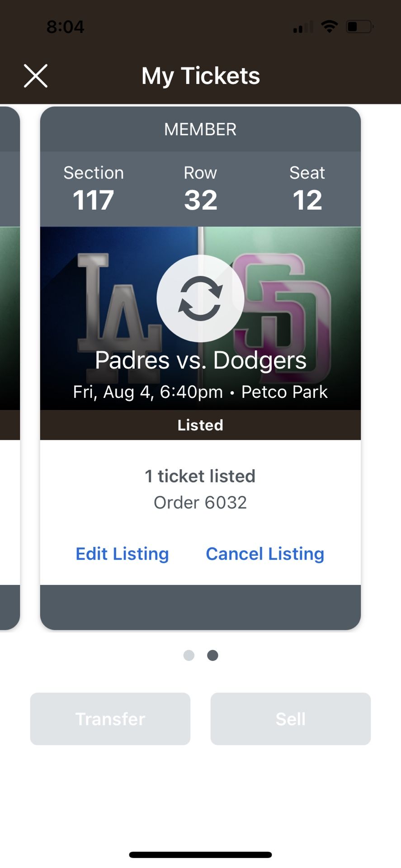Tap the Padres vs. Dodgers event title
401x868 pixels.
[200, 360]
